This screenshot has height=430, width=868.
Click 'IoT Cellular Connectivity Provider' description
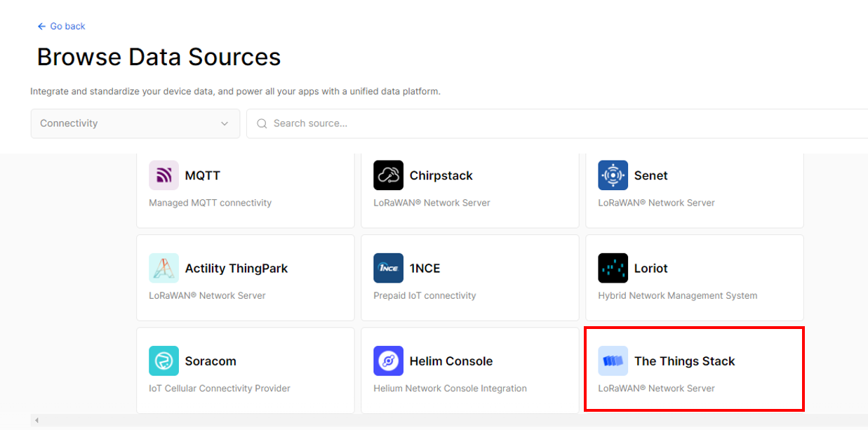[220, 388]
